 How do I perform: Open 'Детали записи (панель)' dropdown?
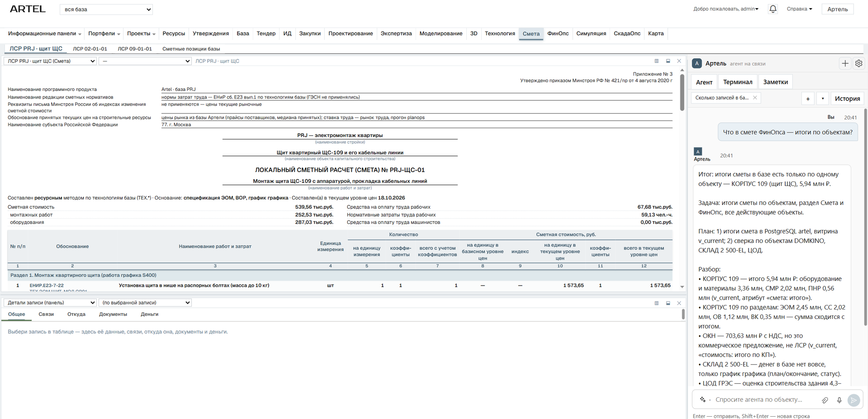pyautogui.click(x=50, y=303)
